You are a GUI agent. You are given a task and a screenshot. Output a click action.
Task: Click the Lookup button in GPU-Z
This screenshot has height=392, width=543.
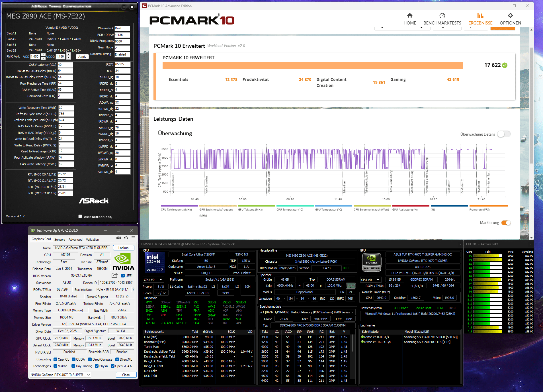(x=123, y=248)
